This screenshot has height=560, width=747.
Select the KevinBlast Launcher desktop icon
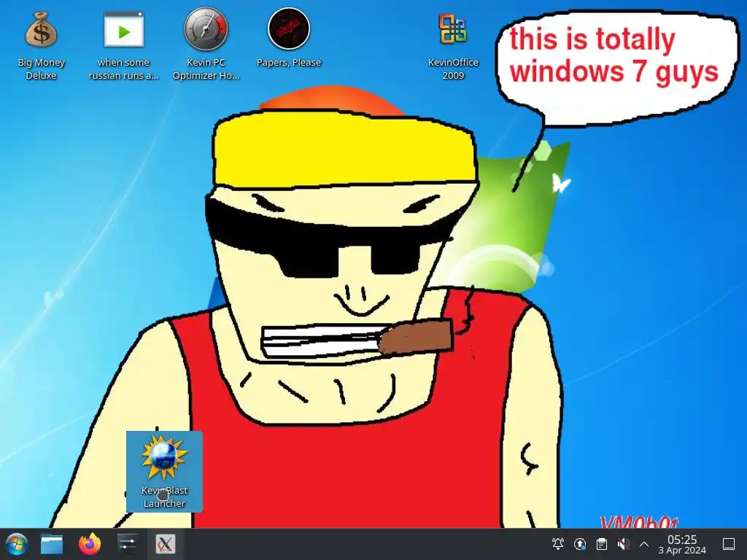pos(164,472)
